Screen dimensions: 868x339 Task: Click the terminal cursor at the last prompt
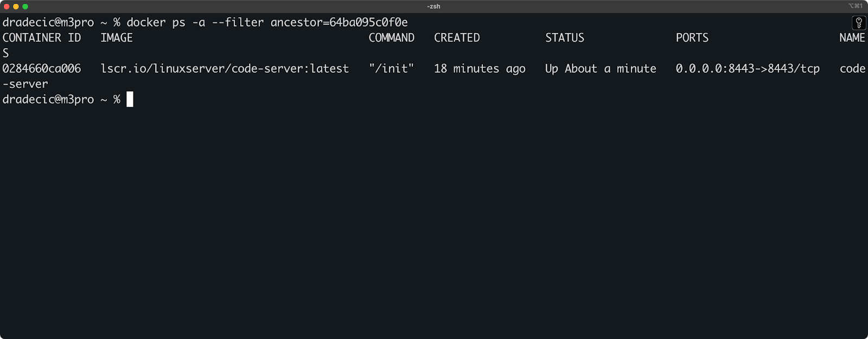pyautogui.click(x=130, y=99)
